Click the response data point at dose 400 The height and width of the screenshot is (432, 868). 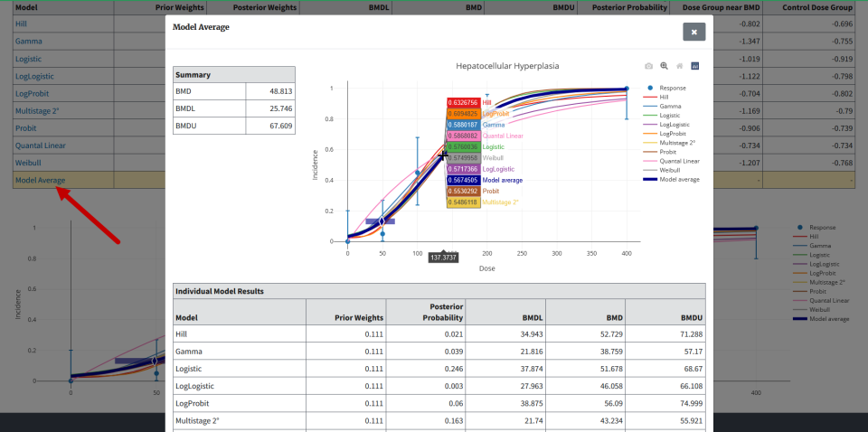tap(627, 89)
